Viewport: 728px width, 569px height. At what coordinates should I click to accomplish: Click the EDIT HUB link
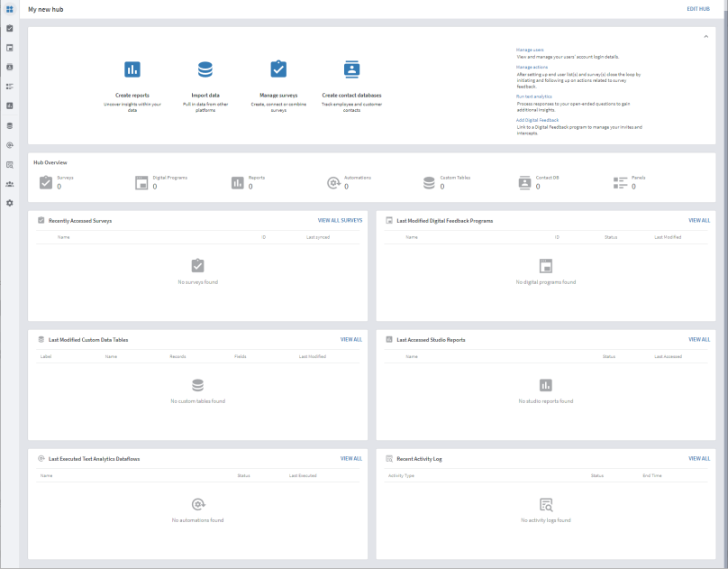[698, 9]
